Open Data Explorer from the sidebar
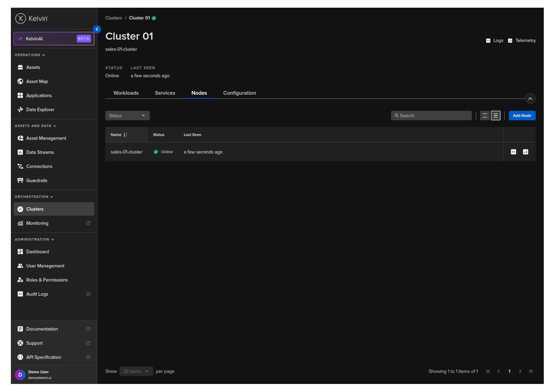This screenshot has width=555, height=392. [40, 110]
